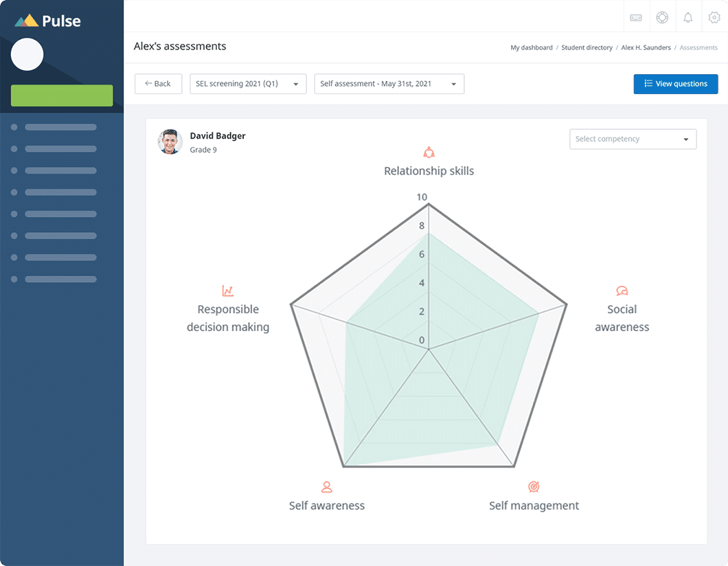Navigate to Student directory breadcrumb

tap(587, 47)
